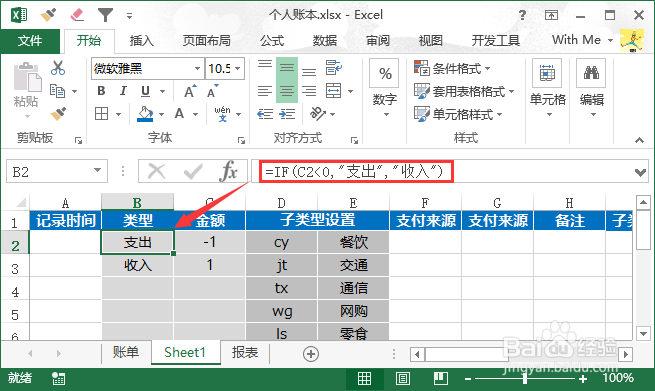Image resolution: width=655 pixels, height=391 pixels.
Task: Open the Number format percent button
Action: click(384, 74)
